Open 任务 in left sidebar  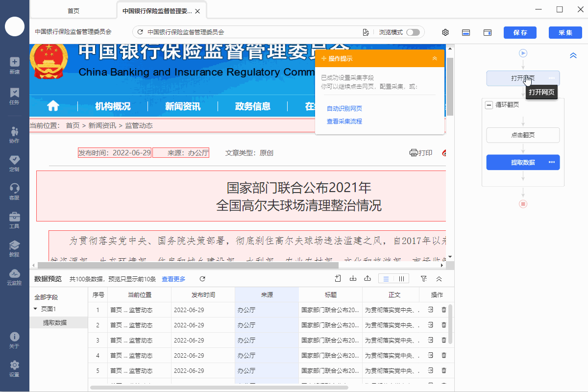pyautogui.click(x=14, y=96)
